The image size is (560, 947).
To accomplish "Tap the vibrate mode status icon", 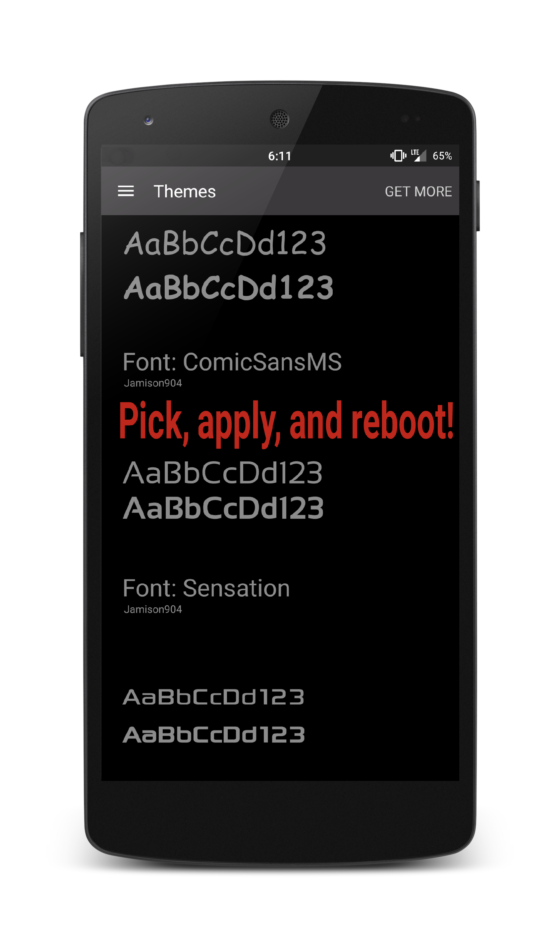I will click(398, 155).
